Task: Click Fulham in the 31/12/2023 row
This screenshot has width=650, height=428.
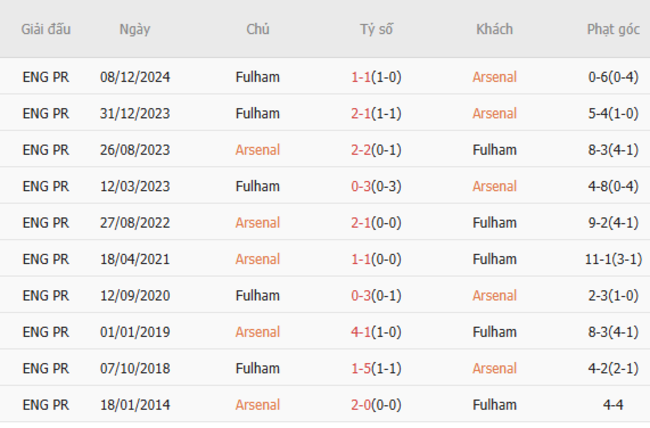Action: tap(258, 113)
